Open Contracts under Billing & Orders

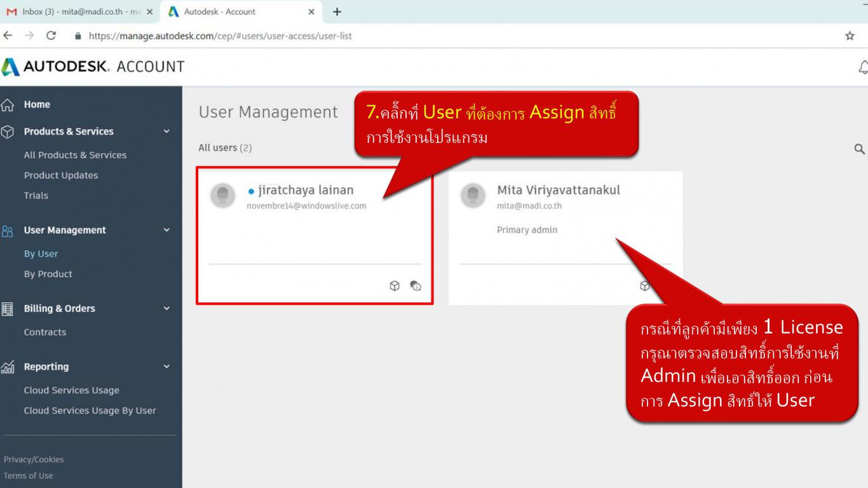click(x=44, y=332)
